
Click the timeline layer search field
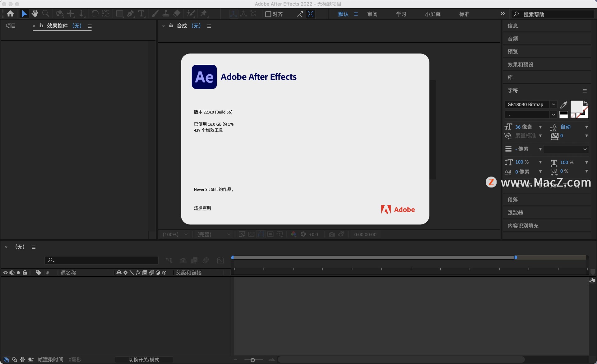(101, 260)
